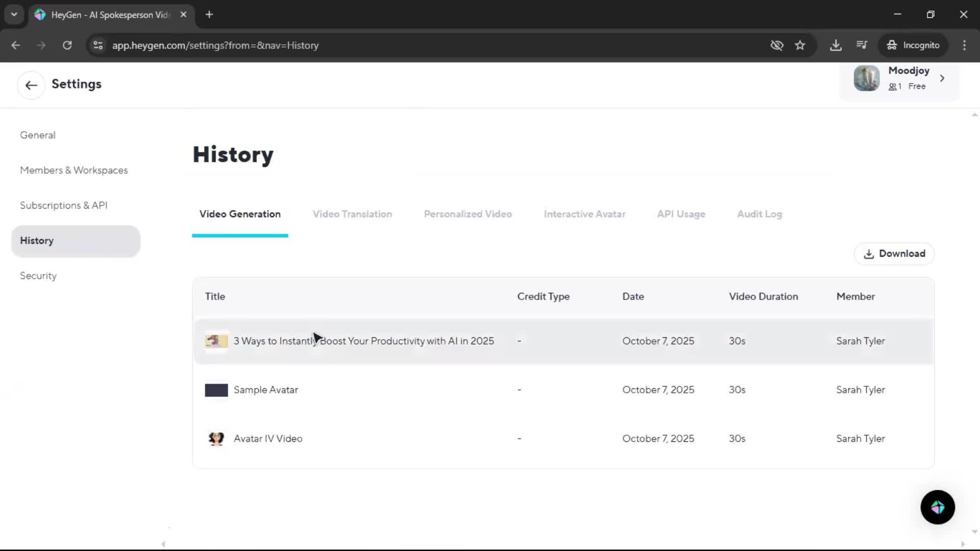
Task: Open the site information icon in address bar
Action: click(98, 45)
